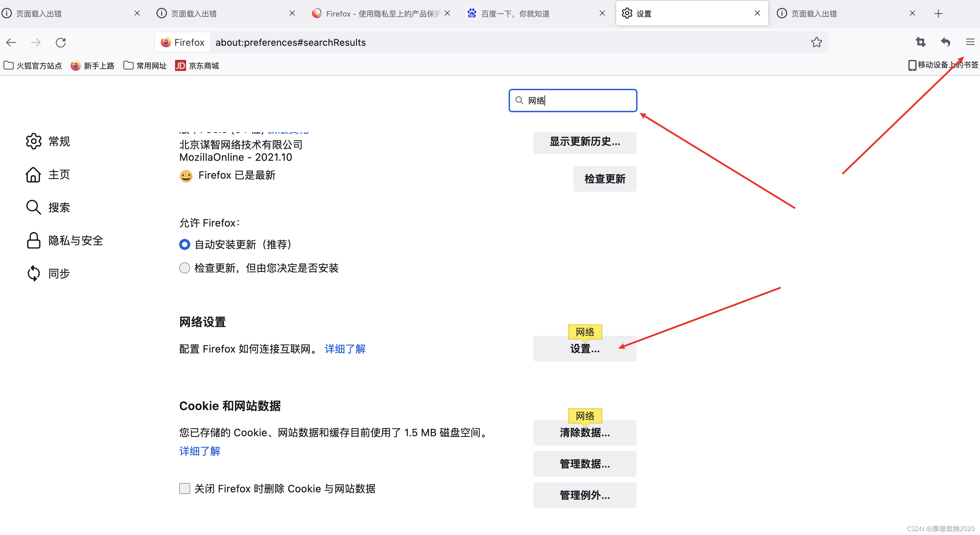The width and height of the screenshot is (980, 535).
Task: Open 详细了解 link for network settings
Action: [x=345, y=349]
